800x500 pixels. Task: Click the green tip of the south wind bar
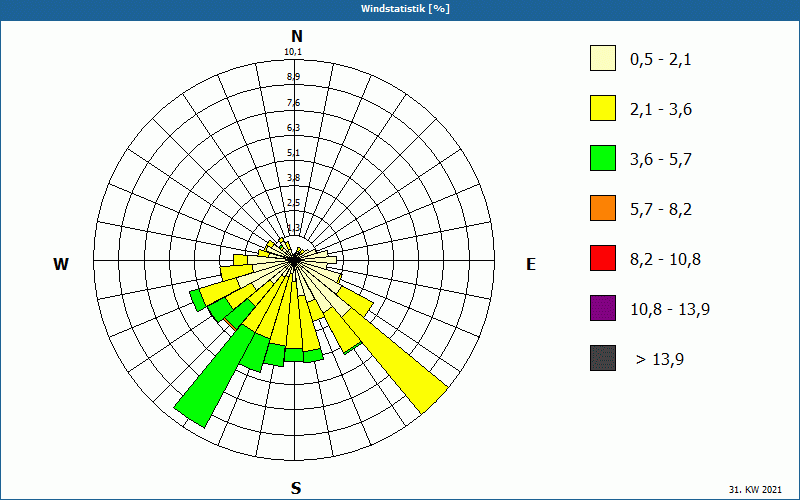tap(293, 355)
